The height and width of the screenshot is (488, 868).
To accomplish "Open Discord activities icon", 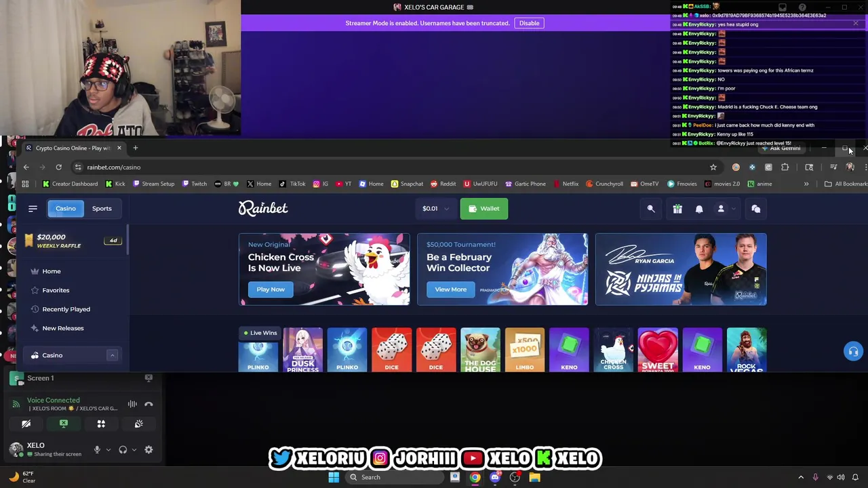I will 101,424.
